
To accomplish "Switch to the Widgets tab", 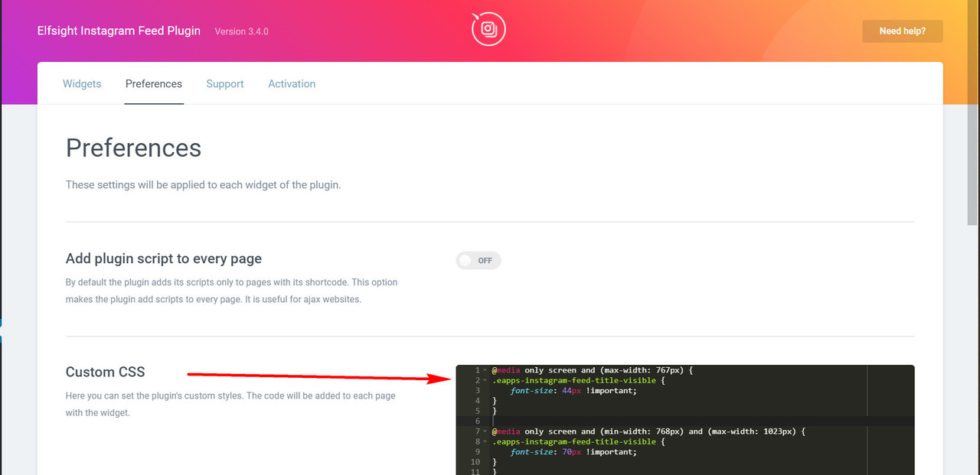I will pos(82,84).
